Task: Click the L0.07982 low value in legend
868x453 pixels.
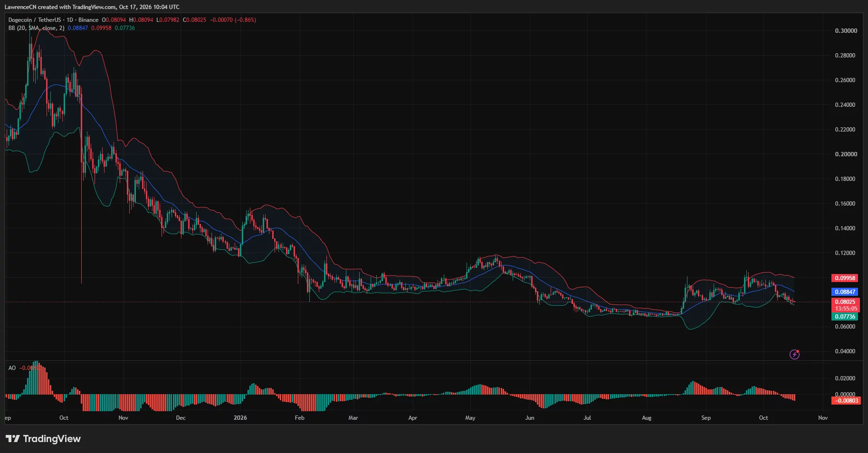Action: (x=168, y=20)
